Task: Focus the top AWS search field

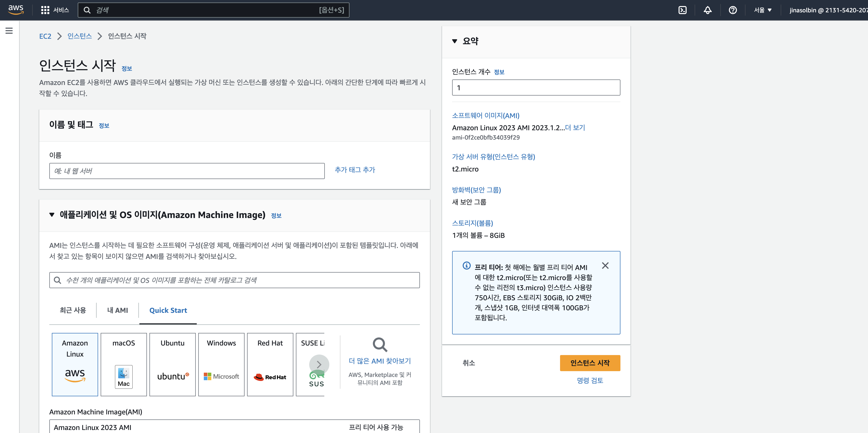Action: click(214, 10)
